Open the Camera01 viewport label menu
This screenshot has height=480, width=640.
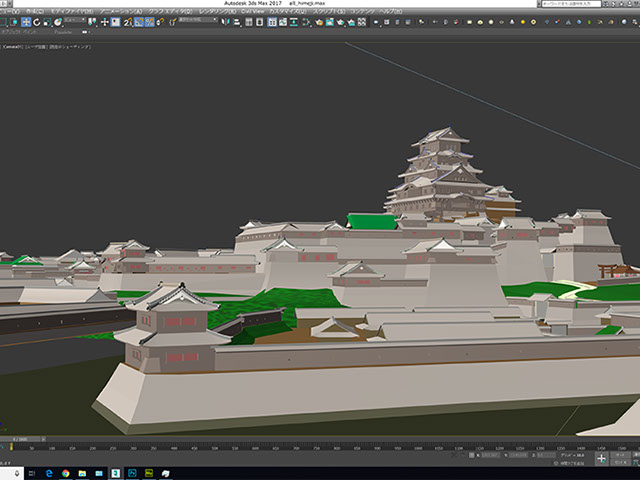tap(13, 45)
